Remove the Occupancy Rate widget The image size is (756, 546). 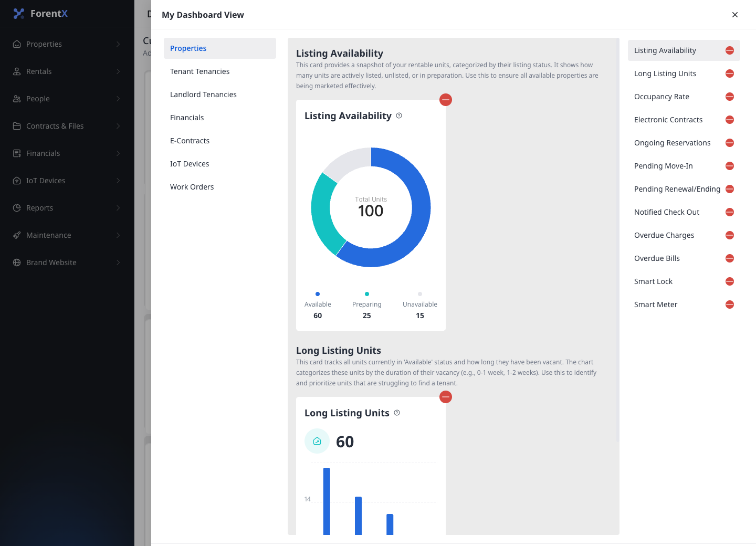730,97
